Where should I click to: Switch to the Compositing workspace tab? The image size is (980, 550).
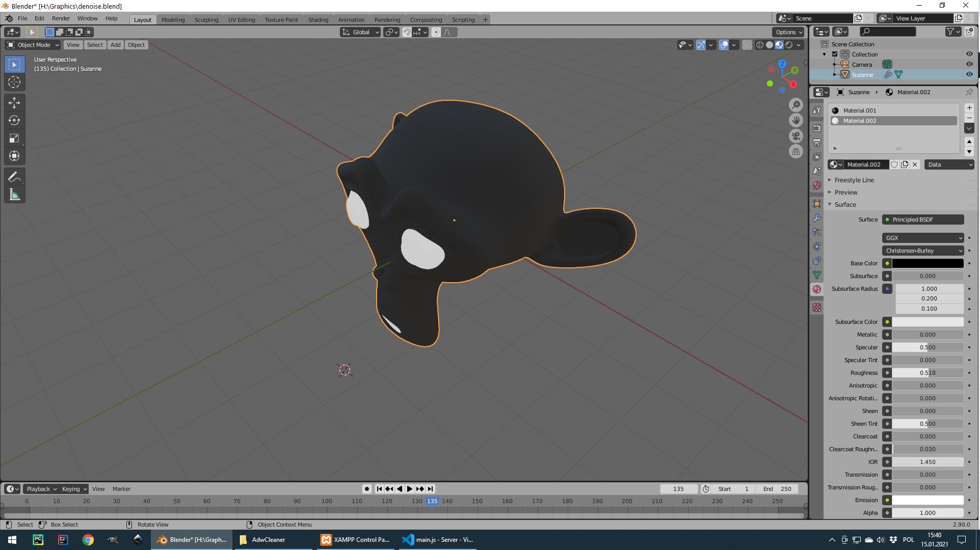[426, 20]
